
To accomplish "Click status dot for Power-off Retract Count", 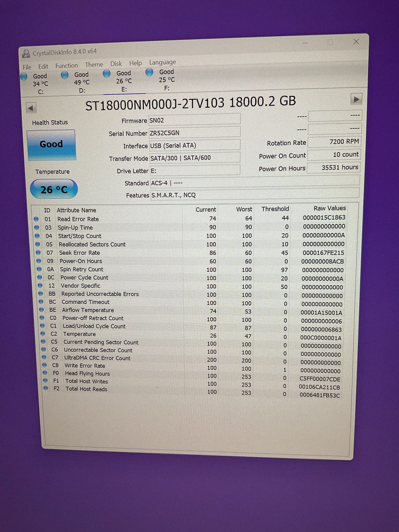I will [x=42, y=318].
